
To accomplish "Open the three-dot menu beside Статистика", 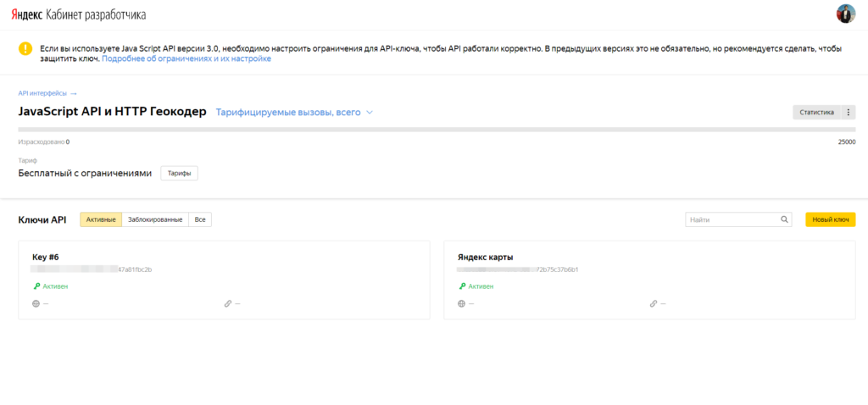I will coord(848,112).
